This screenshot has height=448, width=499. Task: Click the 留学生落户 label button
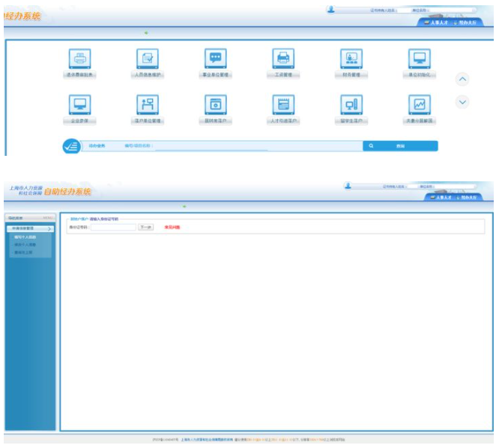click(x=351, y=121)
